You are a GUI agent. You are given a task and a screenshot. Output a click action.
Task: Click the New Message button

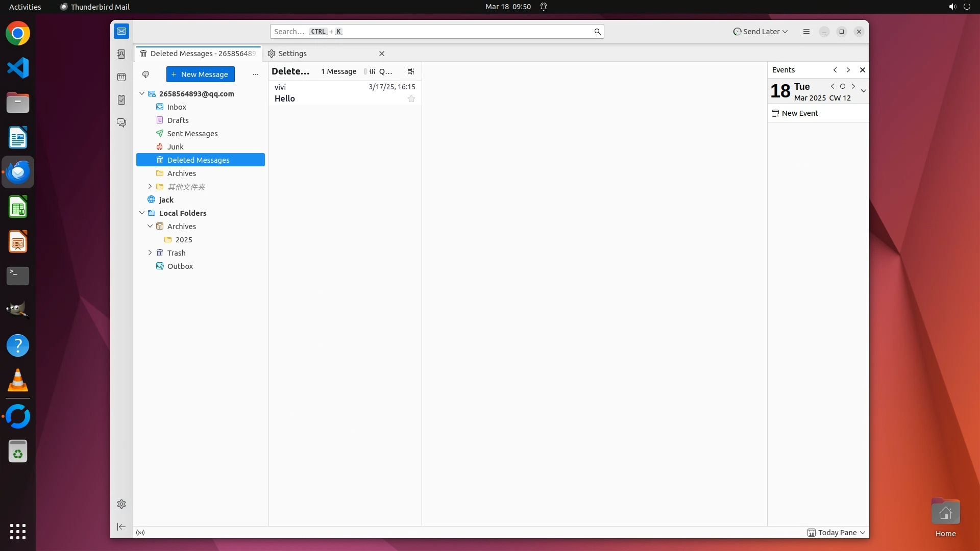200,74
